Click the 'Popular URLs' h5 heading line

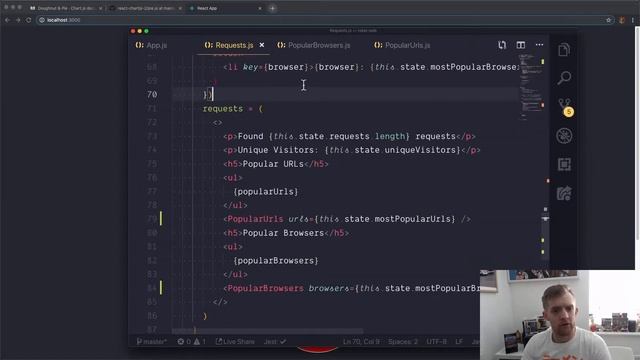click(x=276, y=164)
